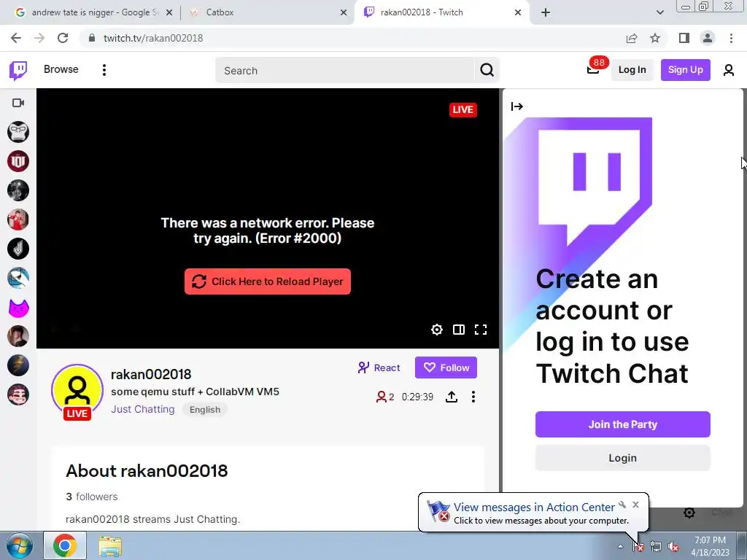Click the Chrome taskbar icon
This screenshot has width=747, height=560.
[65, 545]
